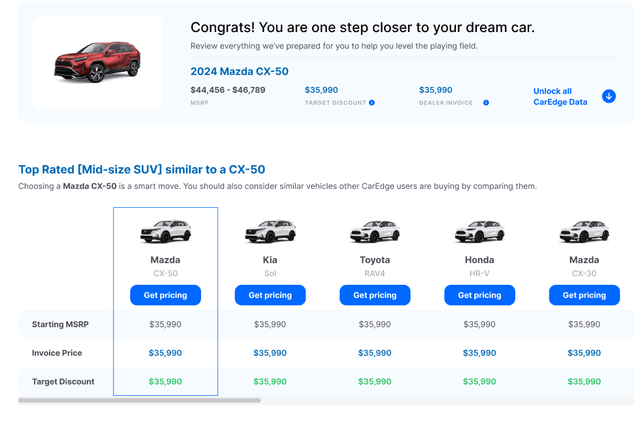This screenshot has width=640, height=422.
Task: Click the Mazda CX-50 car image
Action: 165,232
